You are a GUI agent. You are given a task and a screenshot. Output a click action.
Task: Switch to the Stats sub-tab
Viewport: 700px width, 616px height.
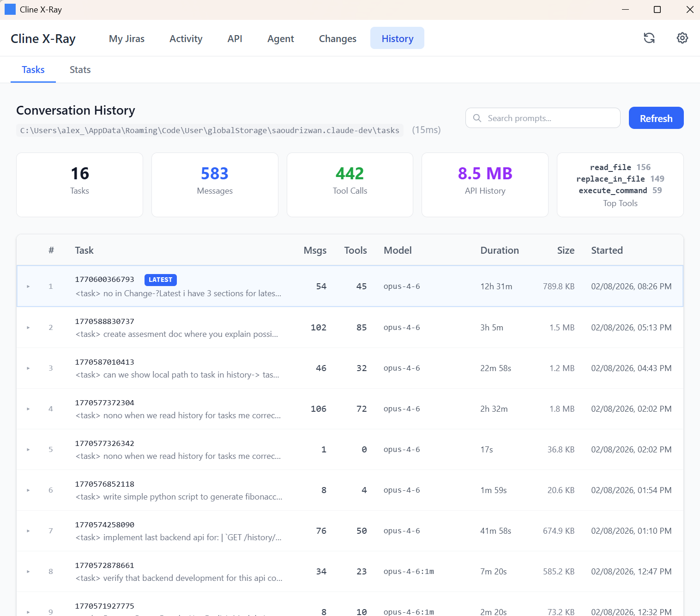[x=80, y=70]
